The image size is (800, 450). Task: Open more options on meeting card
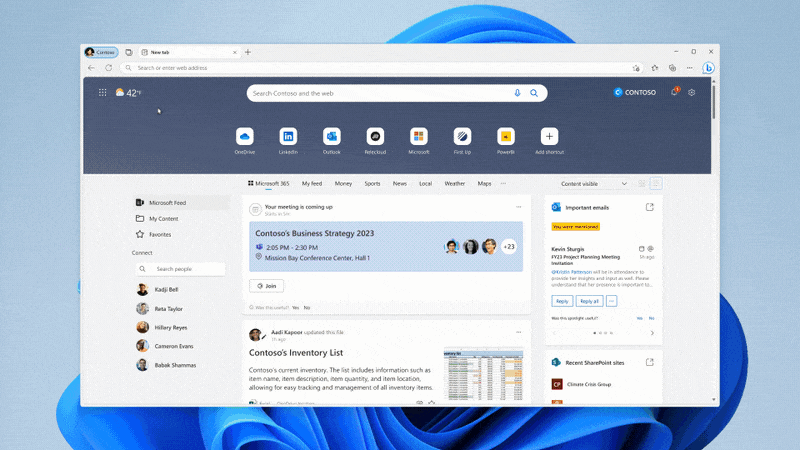click(x=518, y=207)
